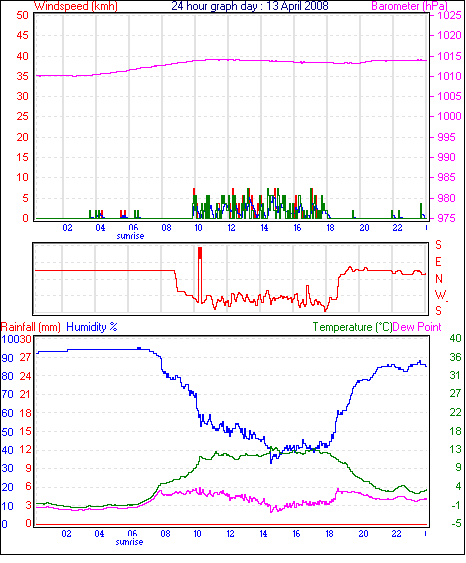
Task: Click hour 02 on top graph axis
Action: 67,228
